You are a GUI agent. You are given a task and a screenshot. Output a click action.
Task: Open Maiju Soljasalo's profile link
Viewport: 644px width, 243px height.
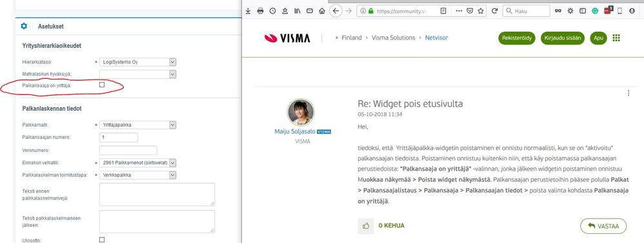295,132
